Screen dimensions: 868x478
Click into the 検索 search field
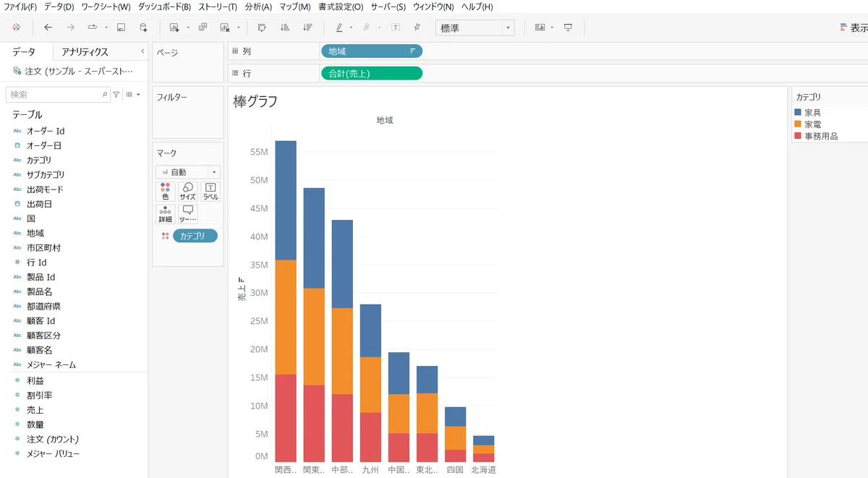(x=58, y=95)
